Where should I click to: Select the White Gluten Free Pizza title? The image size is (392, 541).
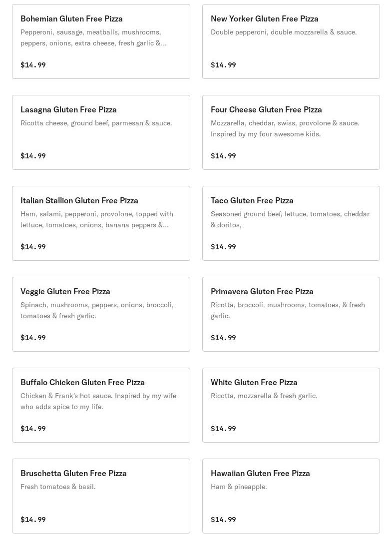[254, 383]
